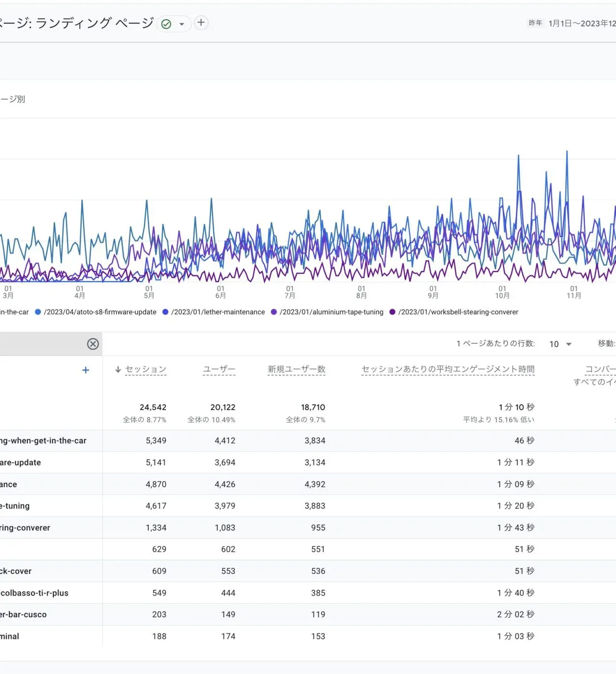The width and height of the screenshot is (616, 674).
Task: Open the landing page row ending in ring-converer
Action: [25, 528]
